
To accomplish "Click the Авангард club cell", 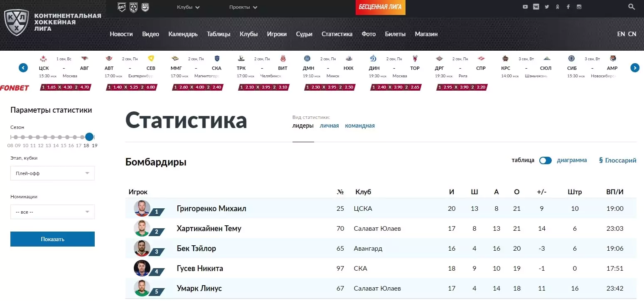I will click(x=368, y=248).
